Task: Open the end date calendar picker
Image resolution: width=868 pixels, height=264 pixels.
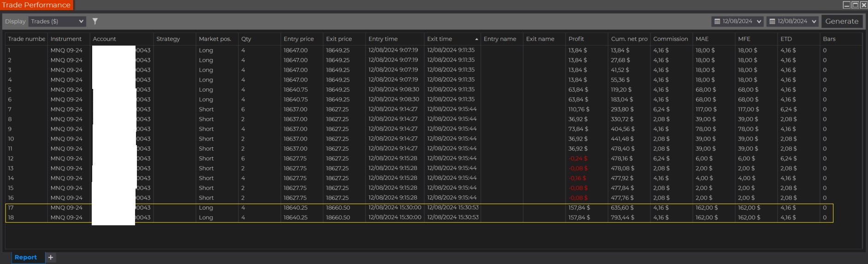Action: pos(772,21)
